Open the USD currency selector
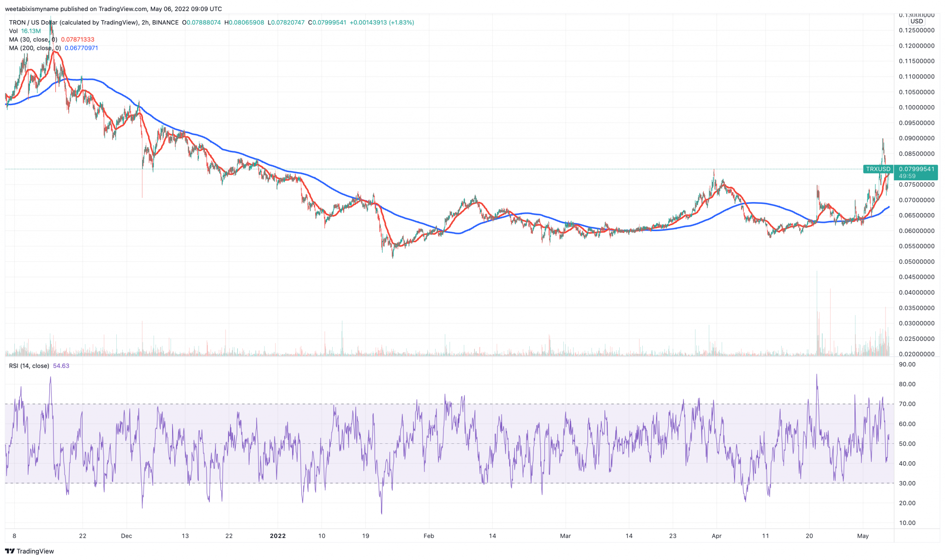This screenshot has width=945, height=560. click(x=916, y=21)
